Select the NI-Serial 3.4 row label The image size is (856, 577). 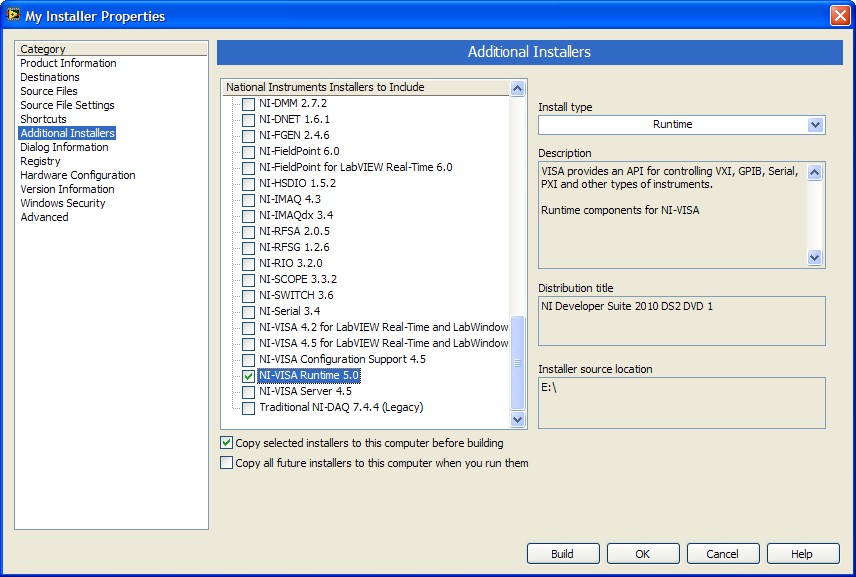(x=289, y=311)
